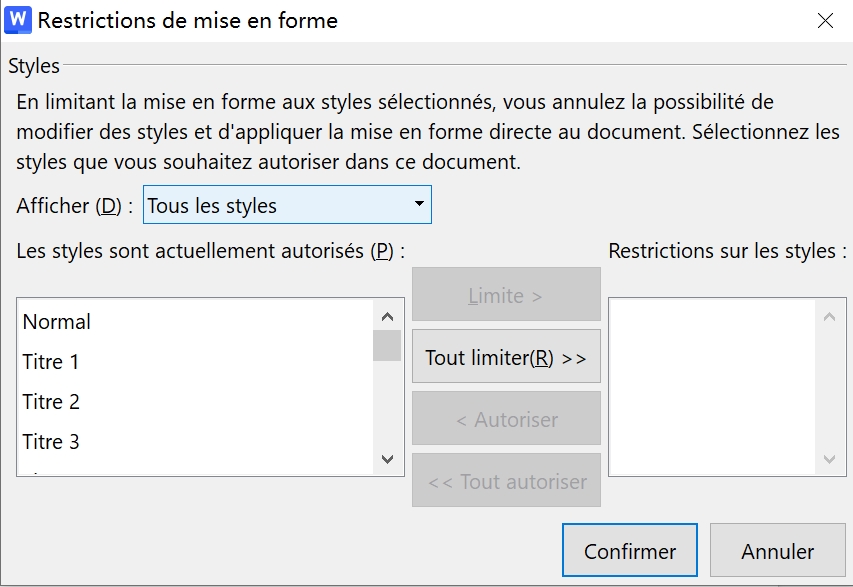The image size is (853, 587).
Task: Click the Limite button
Action: tap(505, 293)
